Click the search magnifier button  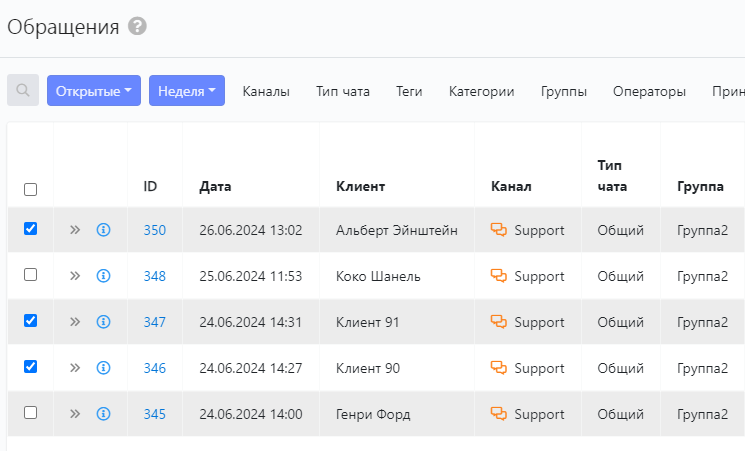(23, 90)
